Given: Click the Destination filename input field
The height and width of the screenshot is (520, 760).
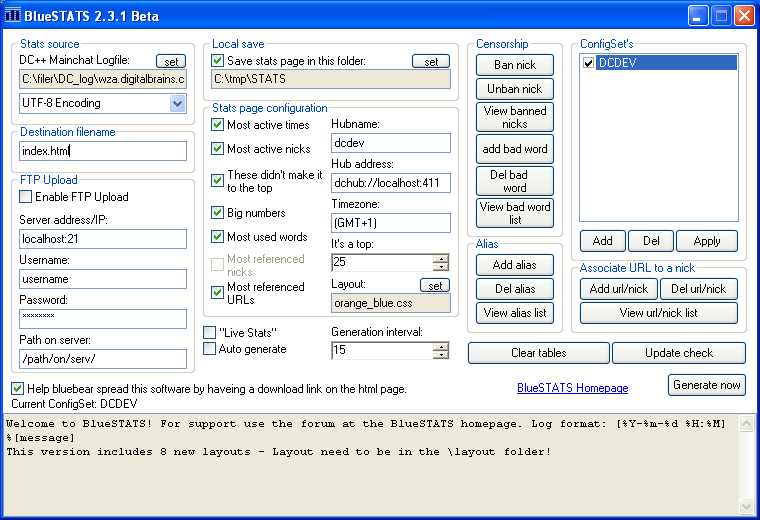Looking at the screenshot, I should [103, 151].
